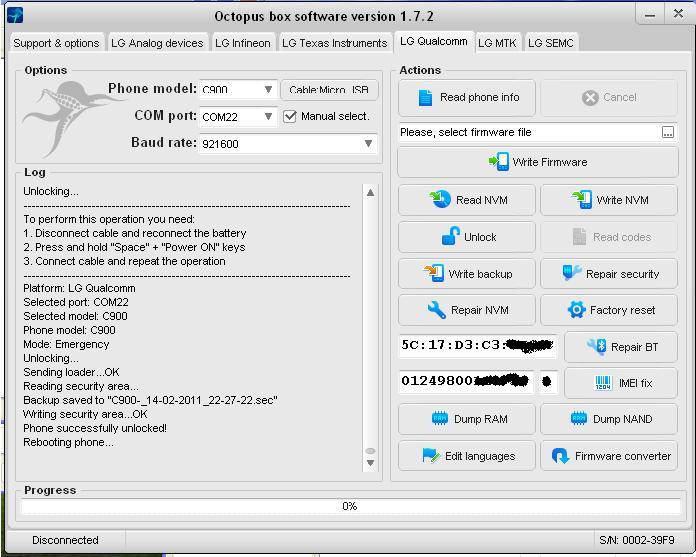This screenshot has height=557, width=696.
Task: Click the Firmware converter arrow icon
Action: (560, 456)
